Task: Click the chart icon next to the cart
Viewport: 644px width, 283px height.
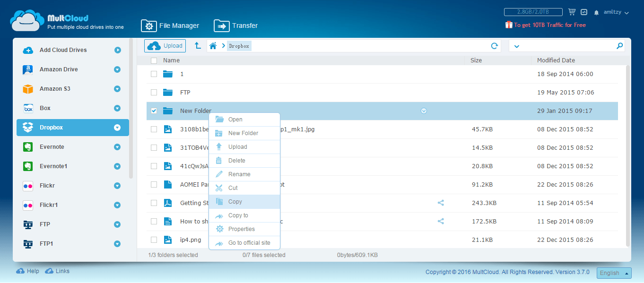Action: point(583,11)
